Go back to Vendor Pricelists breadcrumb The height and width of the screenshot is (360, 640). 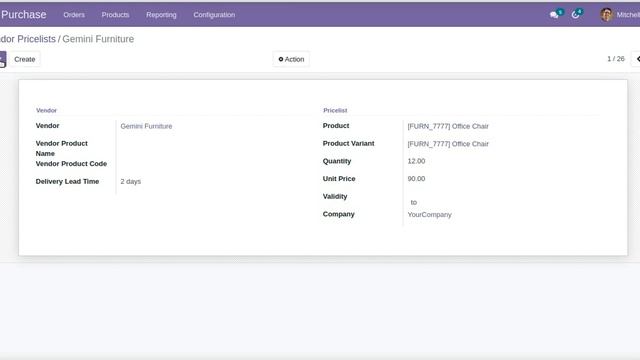[28, 39]
